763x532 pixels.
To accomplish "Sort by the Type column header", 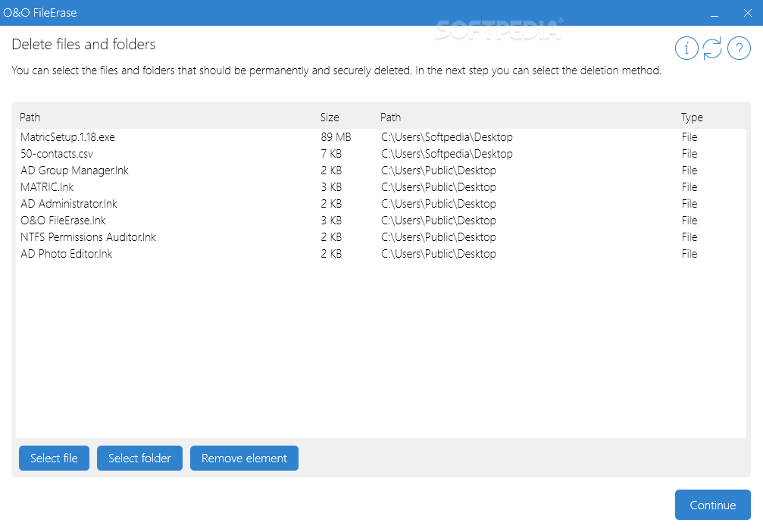I will [692, 117].
